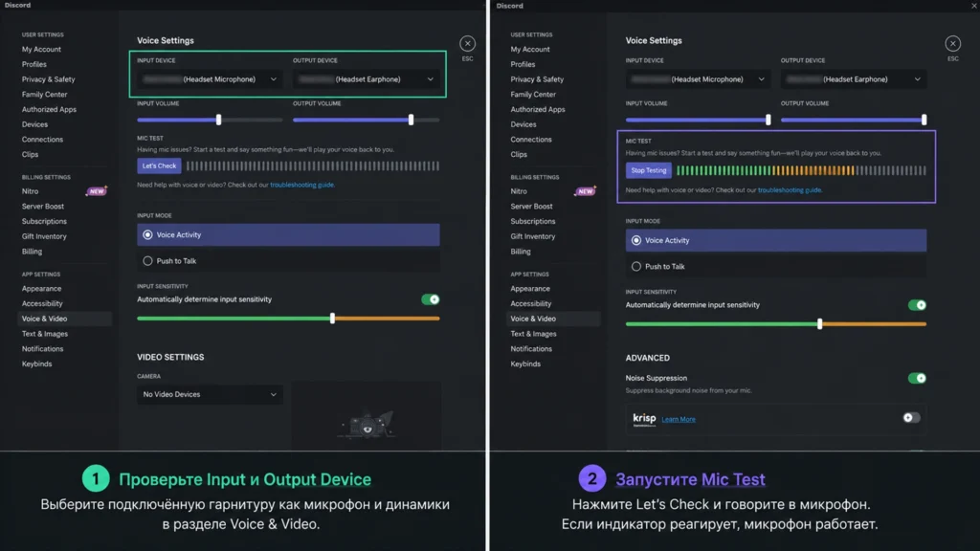Open Authorized Apps in left window

pyautogui.click(x=49, y=109)
